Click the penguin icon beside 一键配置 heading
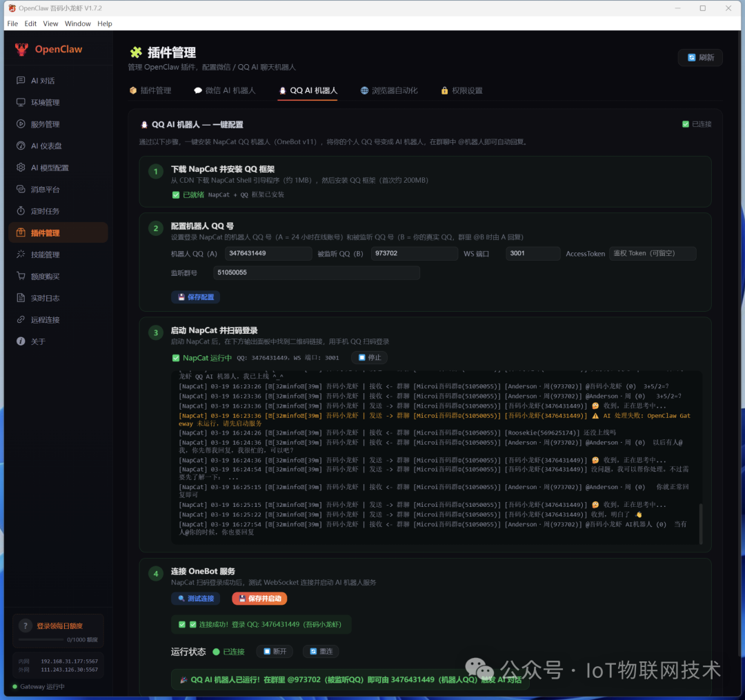745x700 pixels. tap(144, 124)
